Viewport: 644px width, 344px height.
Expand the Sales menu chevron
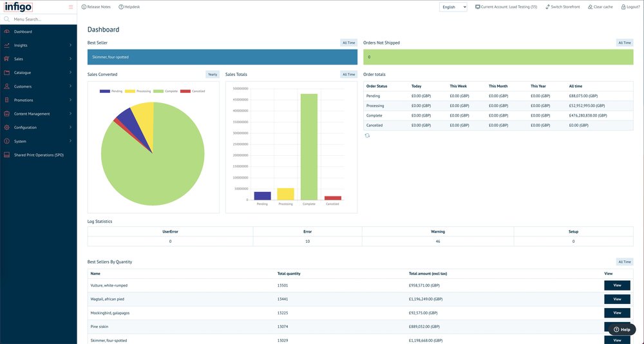70,59
